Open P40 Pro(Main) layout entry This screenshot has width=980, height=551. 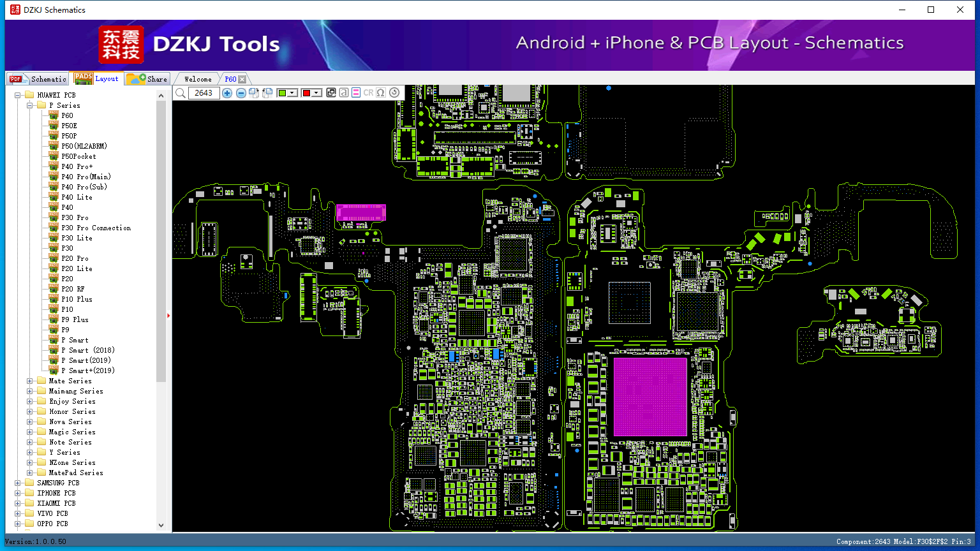tap(86, 177)
